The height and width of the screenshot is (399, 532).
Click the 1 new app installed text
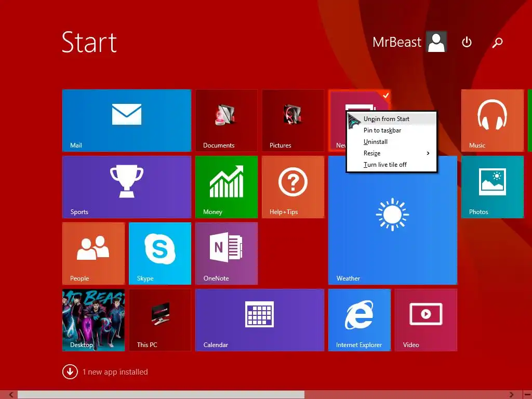(115, 372)
